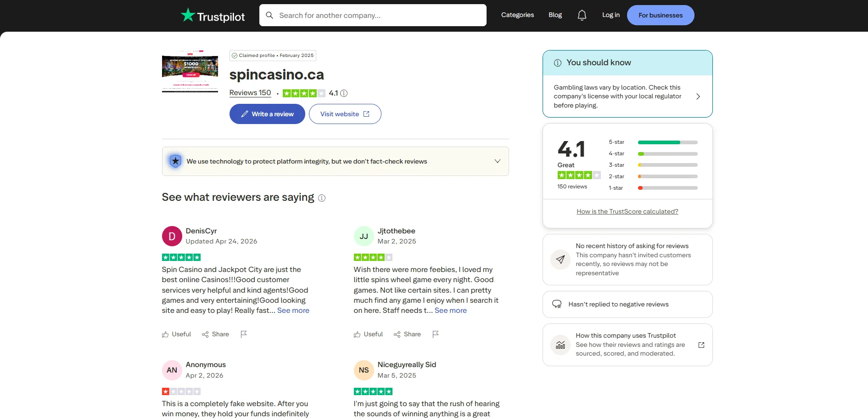The image size is (868, 419).
Task: Click the shield star integrity icon
Action: (175, 161)
